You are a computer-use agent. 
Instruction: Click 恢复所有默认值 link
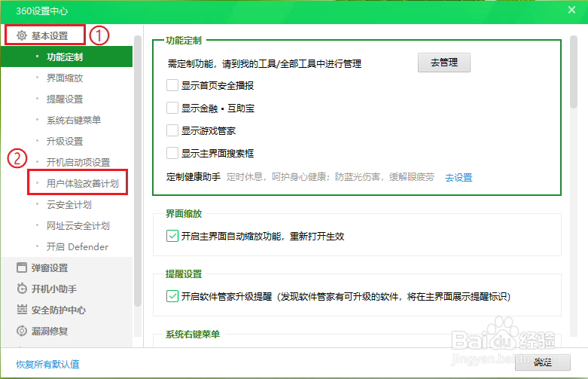(x=47, y=364)
